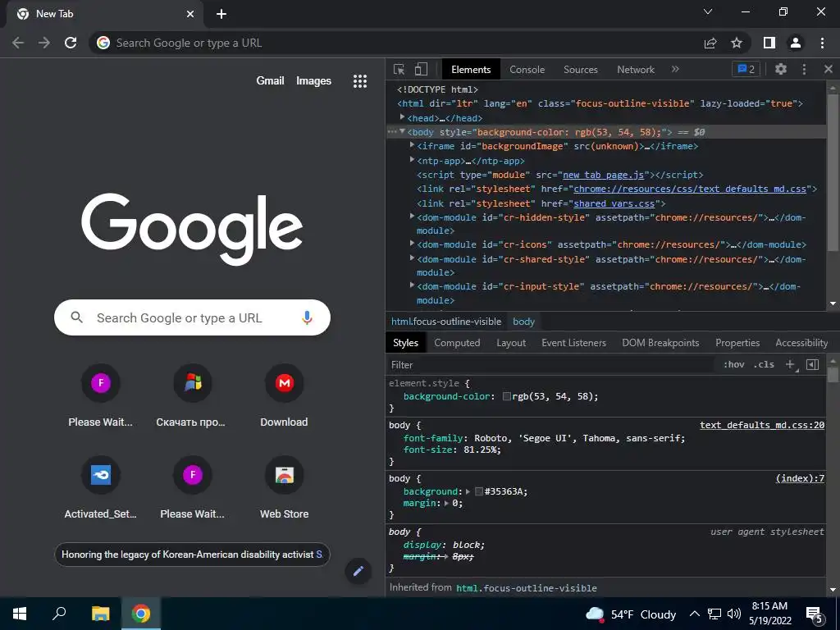Expand the cr-shared-style dom-module node
Viewport: 840px width, 630px height.
coord(412,258)
